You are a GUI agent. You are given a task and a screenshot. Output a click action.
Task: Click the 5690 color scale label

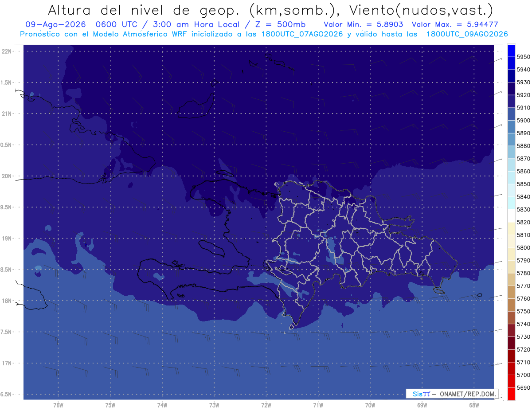pyautogui.click(x=523, y=388)
